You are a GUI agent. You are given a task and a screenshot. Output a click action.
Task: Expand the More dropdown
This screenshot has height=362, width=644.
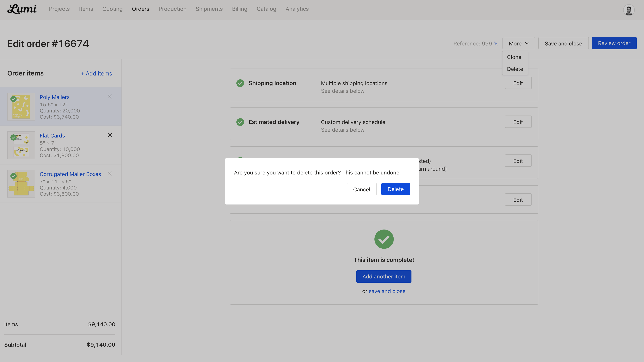(519, 44)
